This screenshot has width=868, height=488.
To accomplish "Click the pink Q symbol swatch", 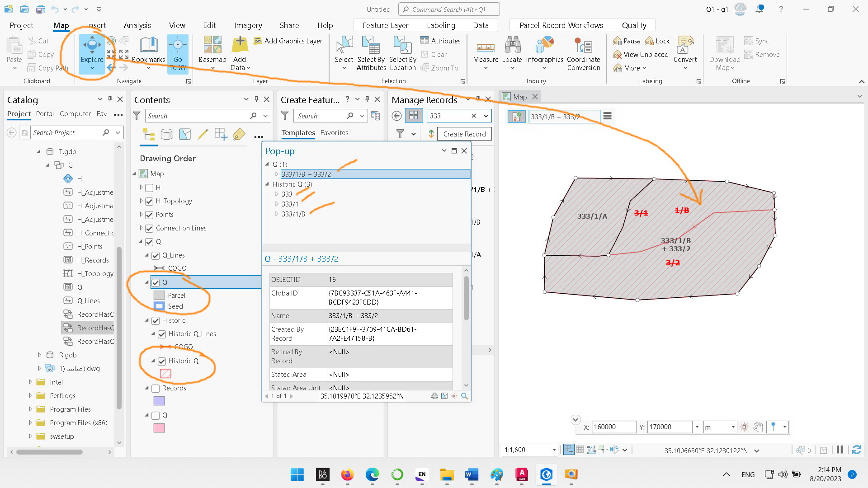I will tap(159, 428).
